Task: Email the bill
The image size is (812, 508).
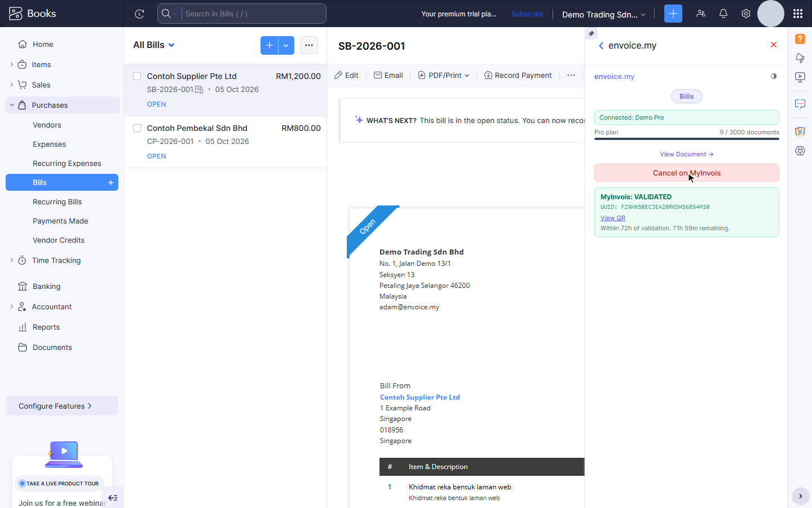Action: coord(388,75)
